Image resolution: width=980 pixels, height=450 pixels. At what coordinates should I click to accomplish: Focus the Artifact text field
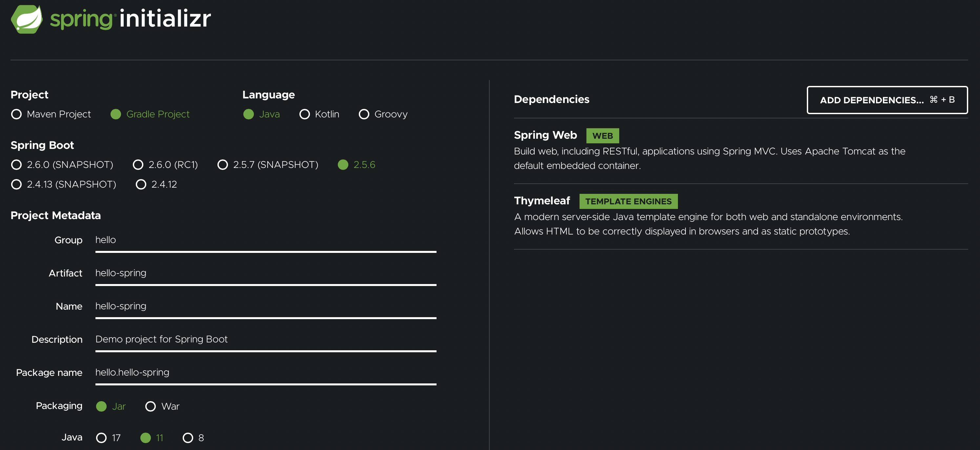(266, 273)
